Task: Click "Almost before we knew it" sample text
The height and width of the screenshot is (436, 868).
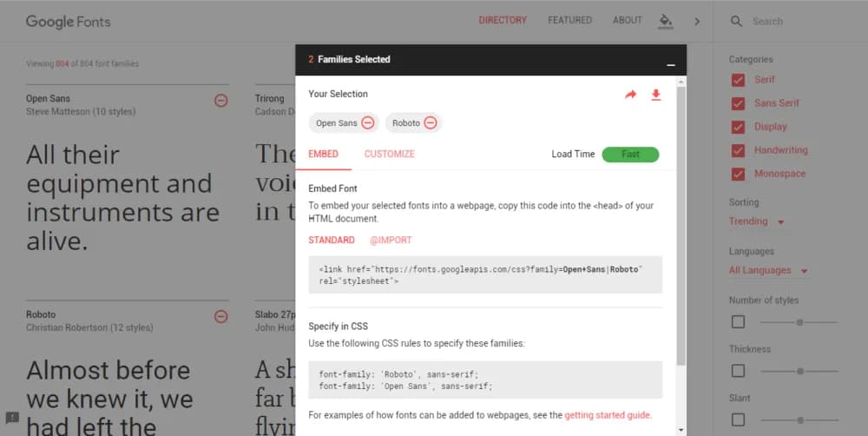Action: [x=109, y=398]
